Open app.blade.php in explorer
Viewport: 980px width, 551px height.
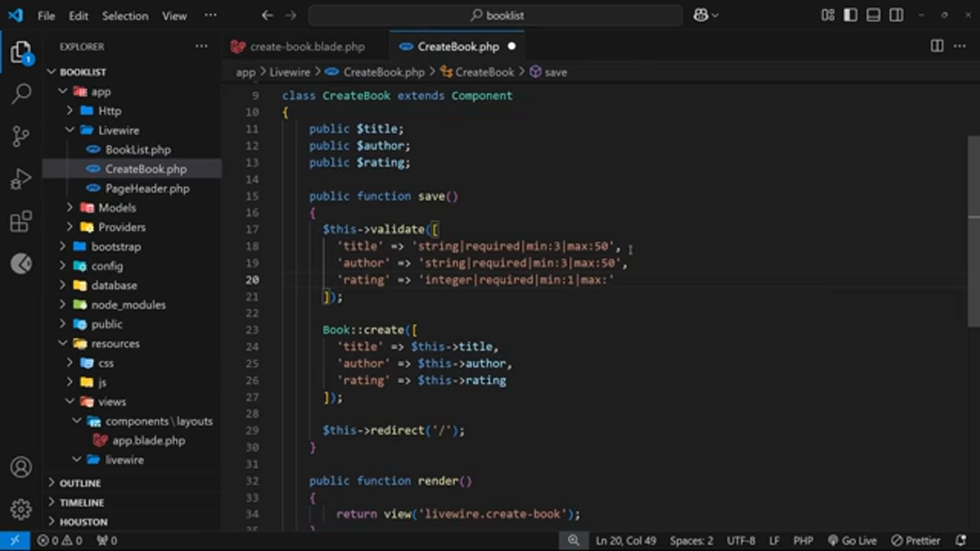coord(149,441)
